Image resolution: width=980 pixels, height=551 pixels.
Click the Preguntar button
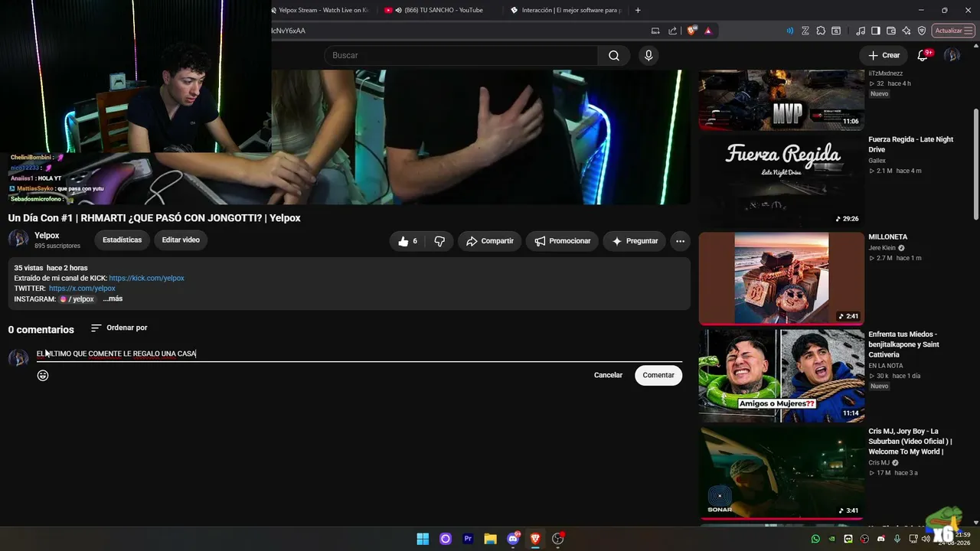(x=635, y=241)
